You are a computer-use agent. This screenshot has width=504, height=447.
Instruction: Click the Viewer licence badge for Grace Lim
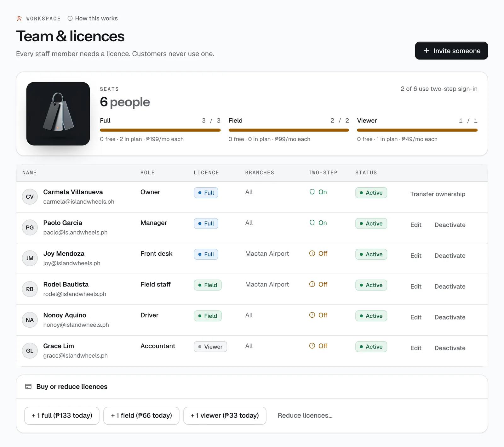point(210,347)
